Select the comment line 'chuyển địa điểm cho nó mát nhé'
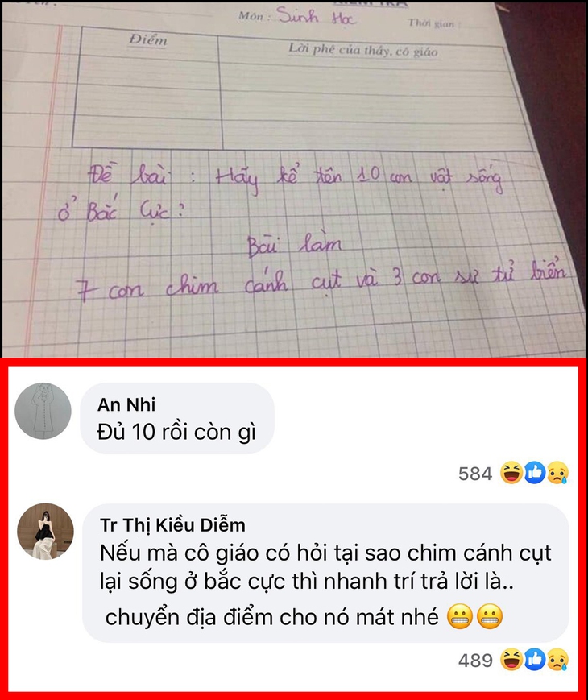The image size is (588, 700). pyautogui.click(x=272, y=617)
